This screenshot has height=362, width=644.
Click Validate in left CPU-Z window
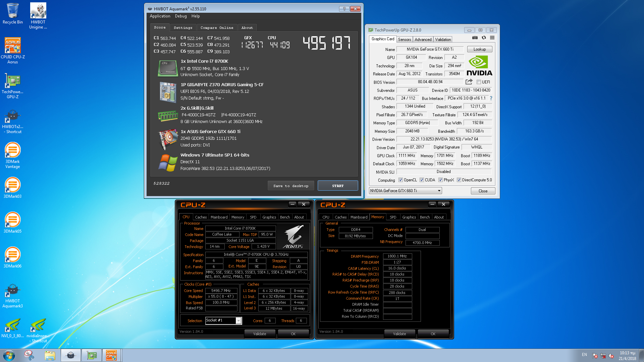click(260, 334)
